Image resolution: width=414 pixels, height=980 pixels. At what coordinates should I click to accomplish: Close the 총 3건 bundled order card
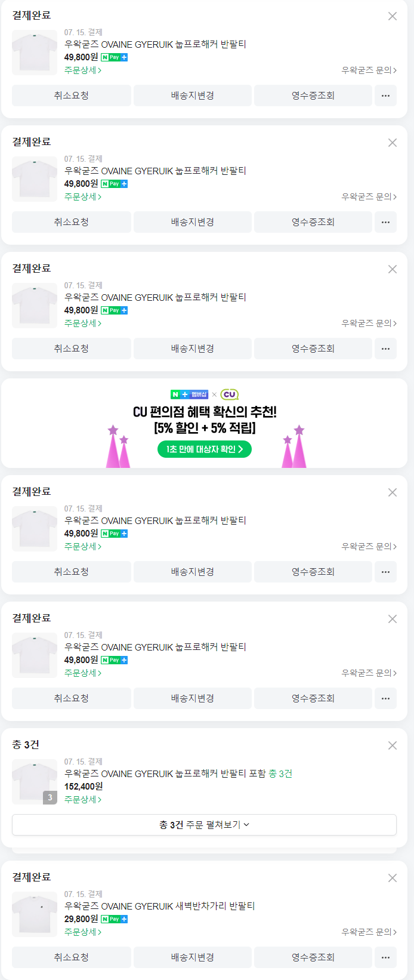(393, 745)
